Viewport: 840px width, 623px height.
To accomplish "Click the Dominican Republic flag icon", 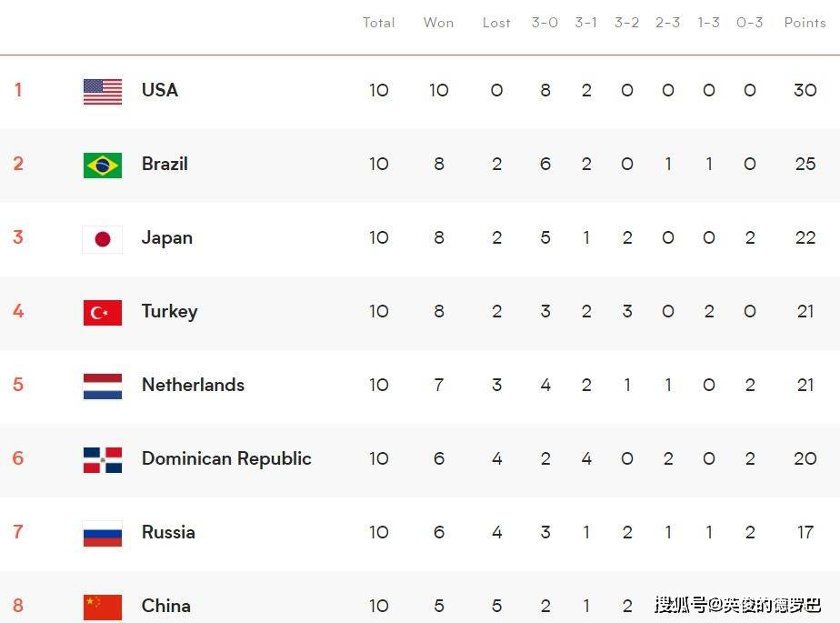I will tap(103, 459).
